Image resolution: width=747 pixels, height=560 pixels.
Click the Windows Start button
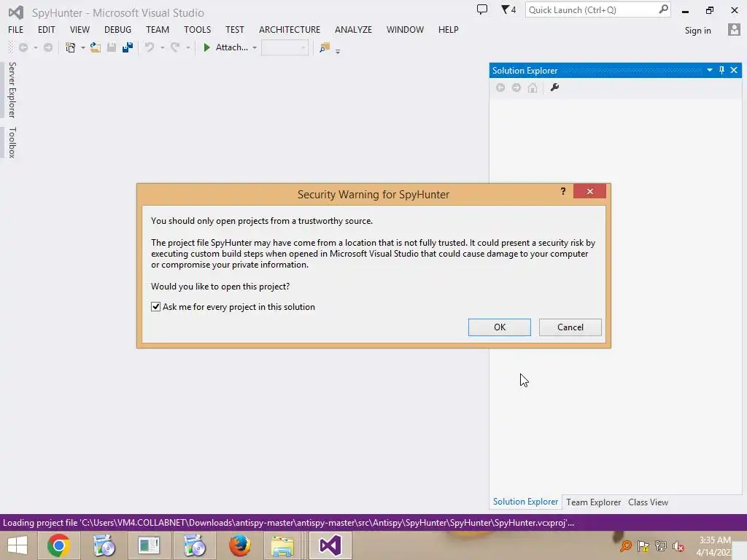pyautogui.click(x=18, y=545)
